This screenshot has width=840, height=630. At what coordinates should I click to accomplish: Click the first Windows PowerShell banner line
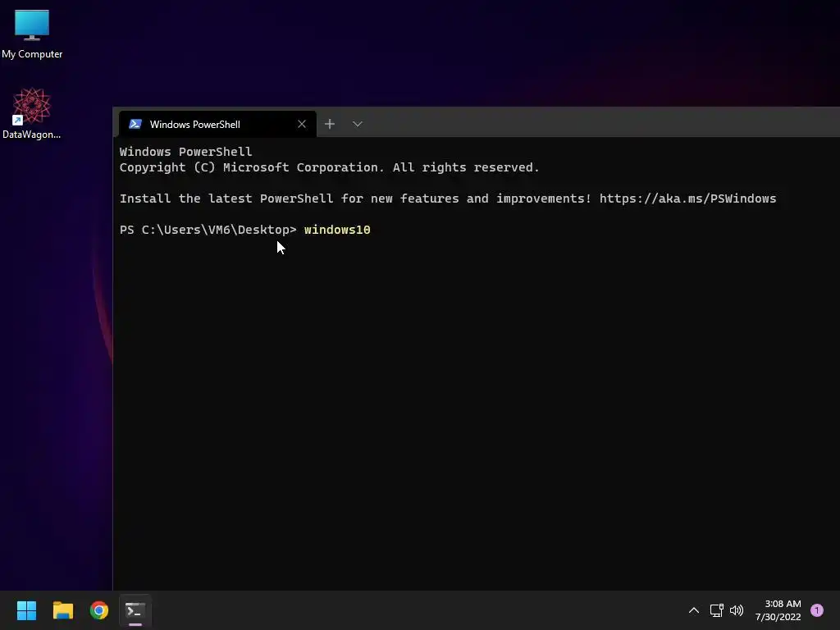[x=185, y=152]
